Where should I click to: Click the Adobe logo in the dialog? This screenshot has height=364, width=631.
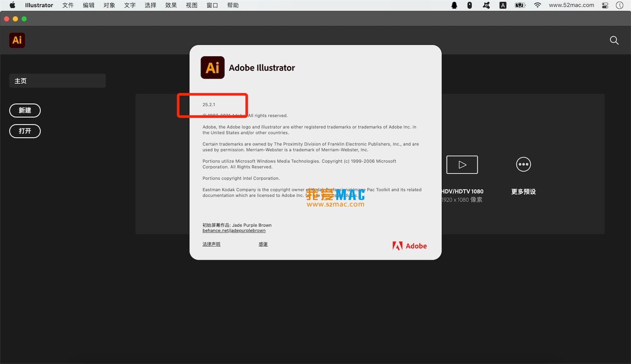point(409,246)
